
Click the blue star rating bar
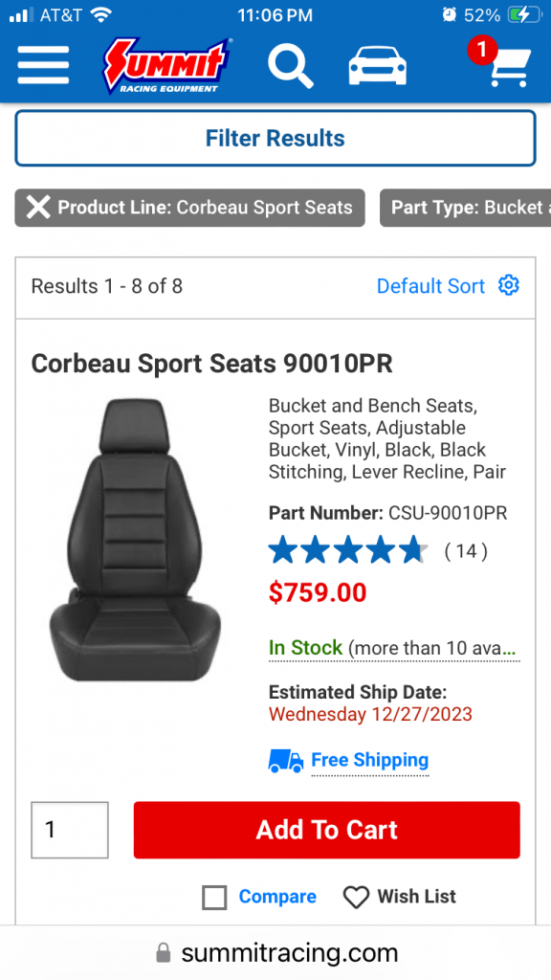pyautogui.click(x=348, y=550)
